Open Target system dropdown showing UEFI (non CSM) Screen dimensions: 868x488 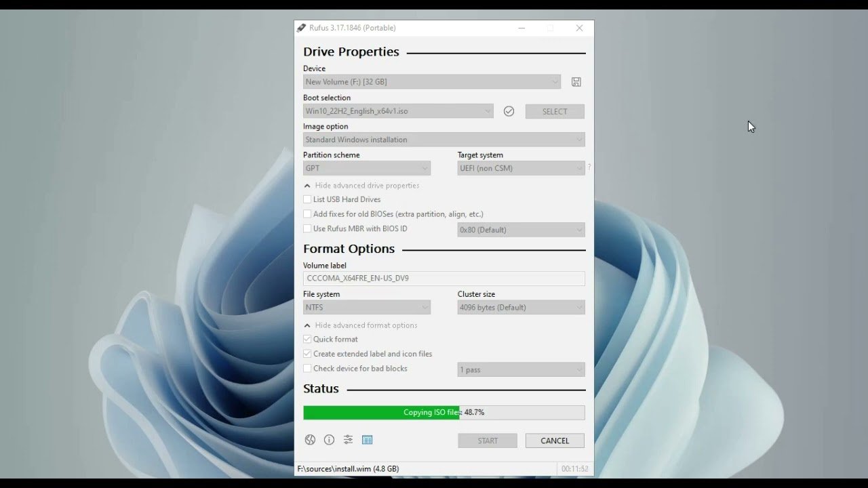(521, 168)
